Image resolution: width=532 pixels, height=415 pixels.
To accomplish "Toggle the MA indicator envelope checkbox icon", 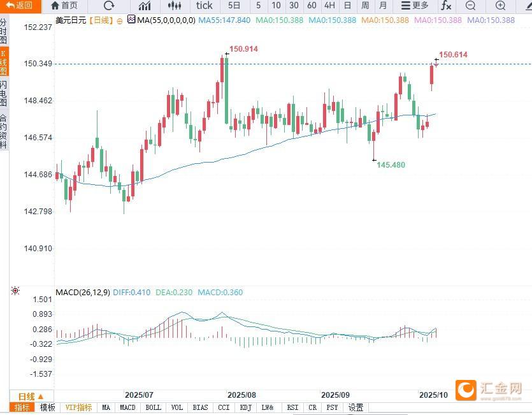I will point(131,20).
